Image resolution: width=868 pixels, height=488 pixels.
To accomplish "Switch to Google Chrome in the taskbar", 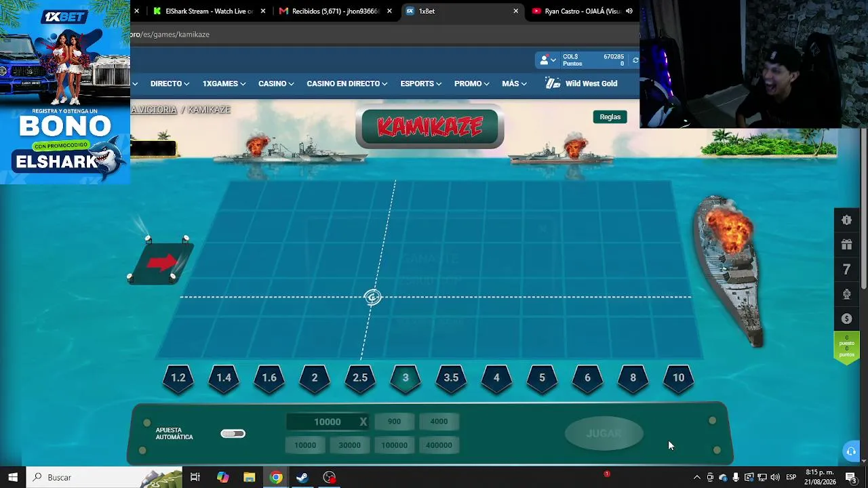I will (276, 477).
